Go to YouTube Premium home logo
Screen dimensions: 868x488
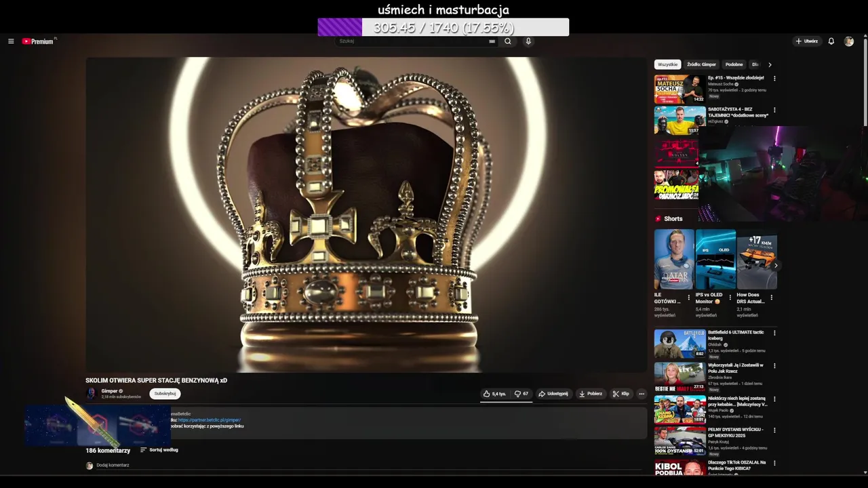38,41
